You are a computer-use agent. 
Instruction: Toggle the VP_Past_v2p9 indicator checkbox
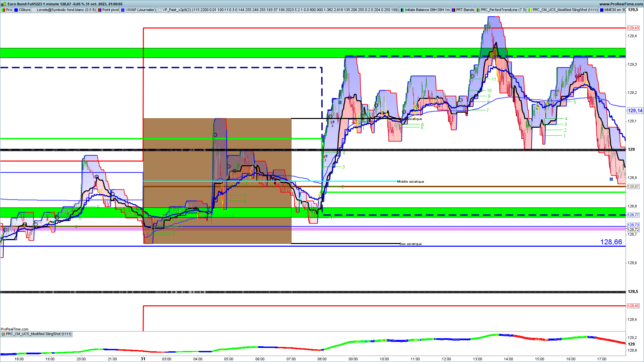click(160, 10)
